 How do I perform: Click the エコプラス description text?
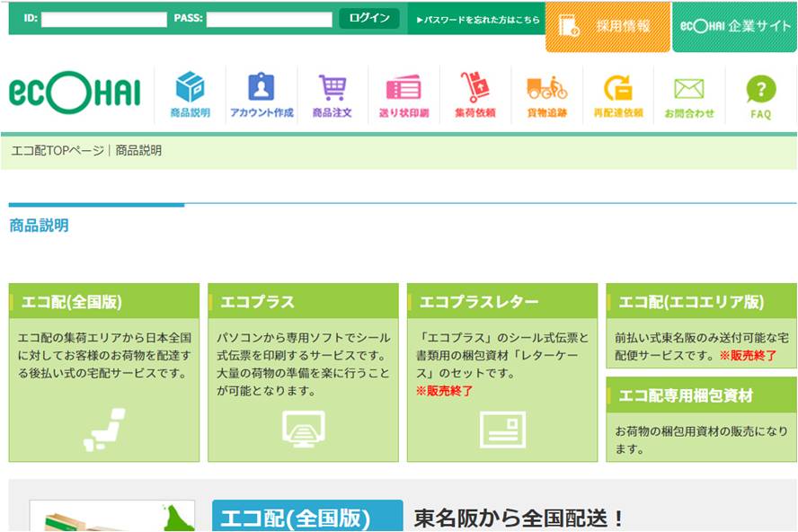[x=304, y=364]
